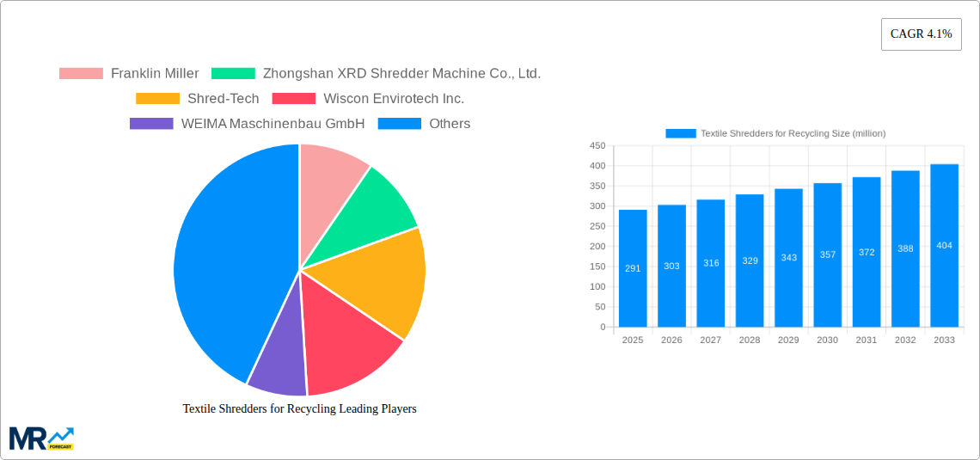Click the 2028 bar showing 329
This screenshot has height=460, width=980.
point(750,261)
